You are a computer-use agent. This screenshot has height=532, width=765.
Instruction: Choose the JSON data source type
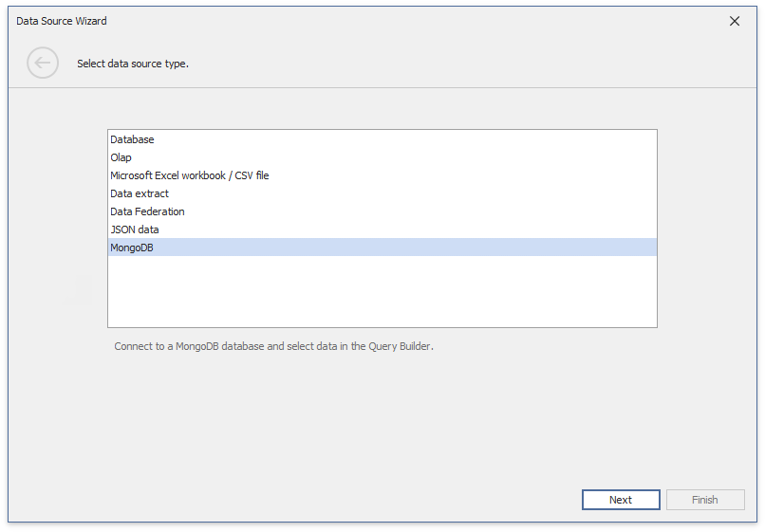[134, 229]
